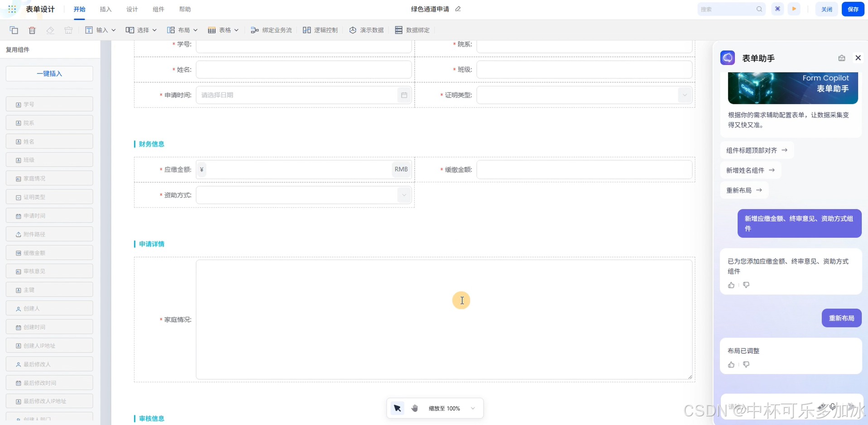Select the 院系 reusable component
This screenshot has height=425, width=868.
click(x=49, y=123)
